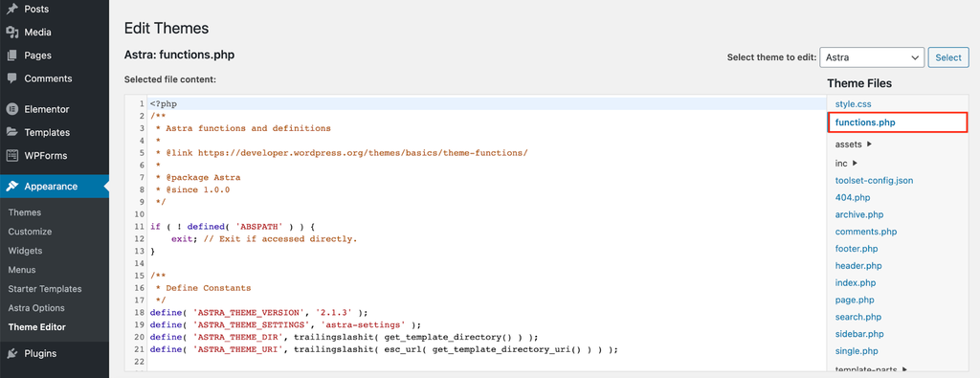Click the Select button
The height and width of the screenshot is (378, 980).
pyautogui.click(x=948, y=57)
